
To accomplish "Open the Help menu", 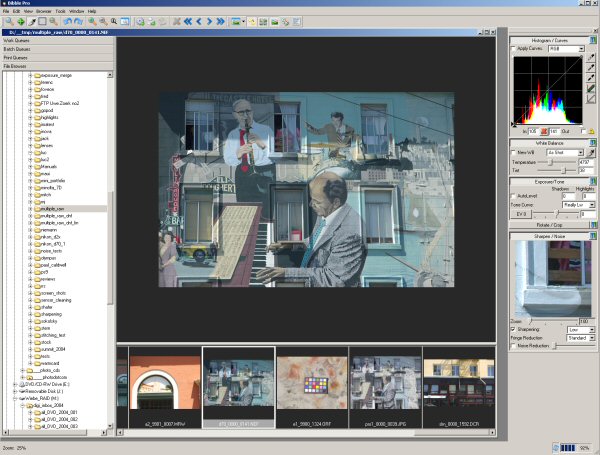I will click(92, 11).
